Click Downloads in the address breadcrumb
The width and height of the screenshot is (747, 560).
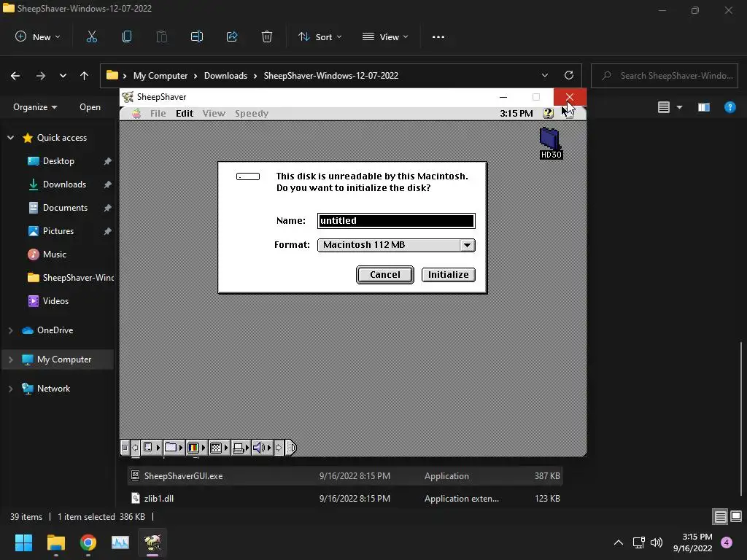point(226,76)
